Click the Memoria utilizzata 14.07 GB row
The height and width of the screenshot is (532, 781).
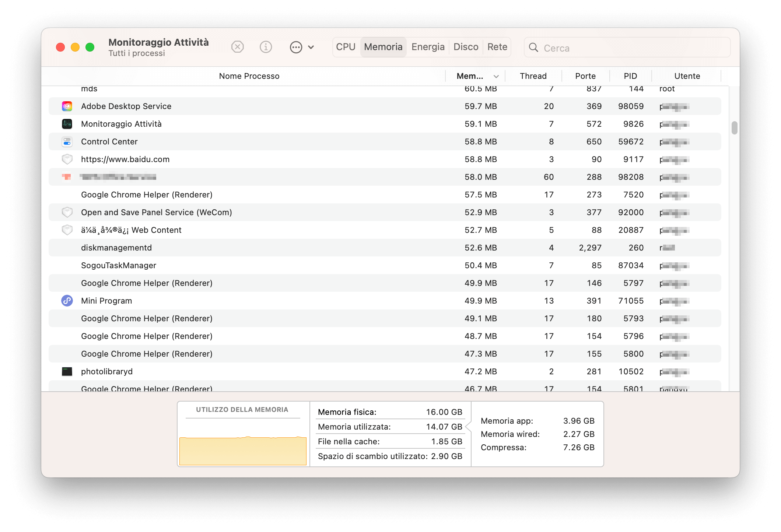[390, 427]
